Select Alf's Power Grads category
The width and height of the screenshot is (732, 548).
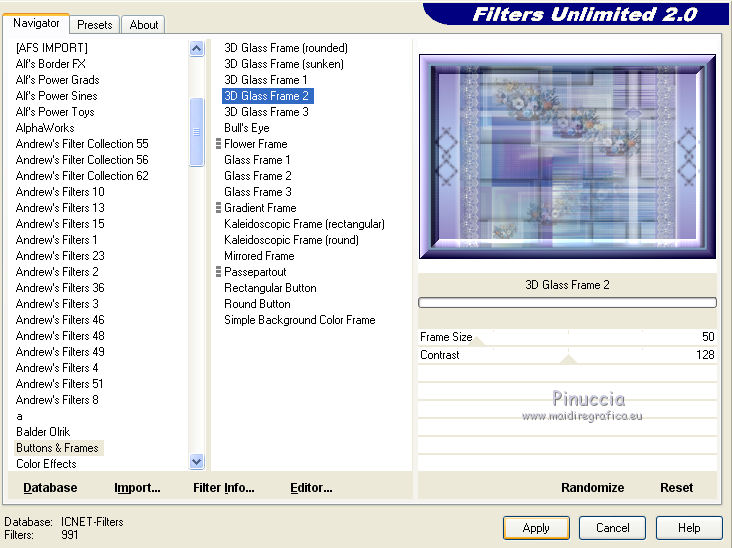57,80
